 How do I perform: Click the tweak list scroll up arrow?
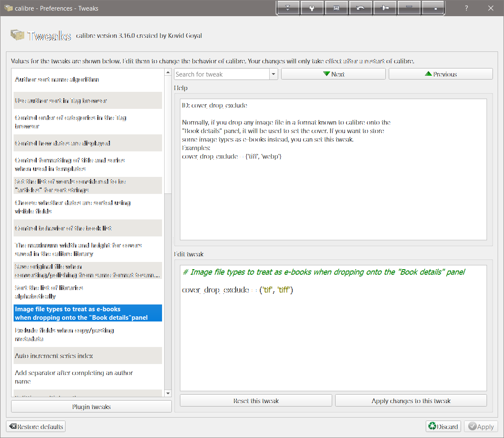[x=168, y=72]
